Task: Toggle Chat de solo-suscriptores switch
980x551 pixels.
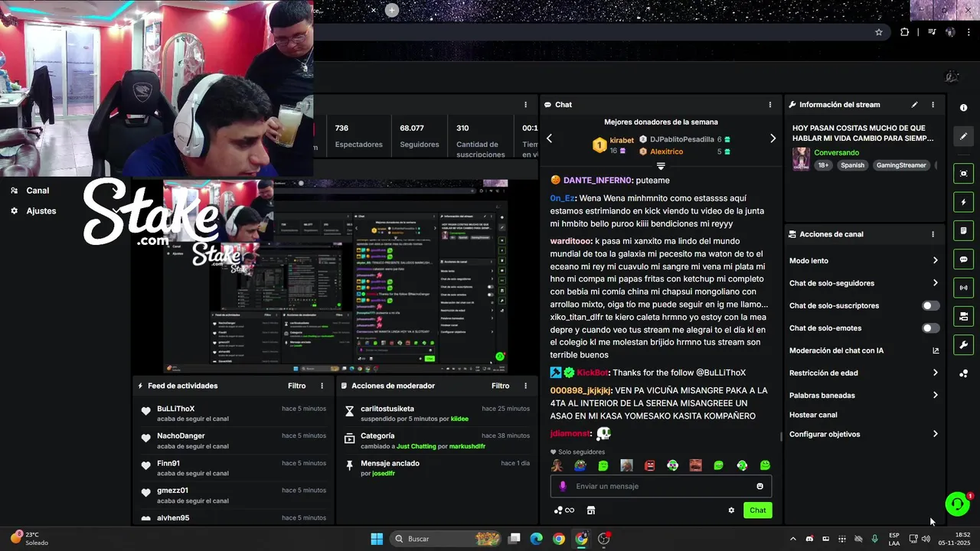Action: (930, 305)
